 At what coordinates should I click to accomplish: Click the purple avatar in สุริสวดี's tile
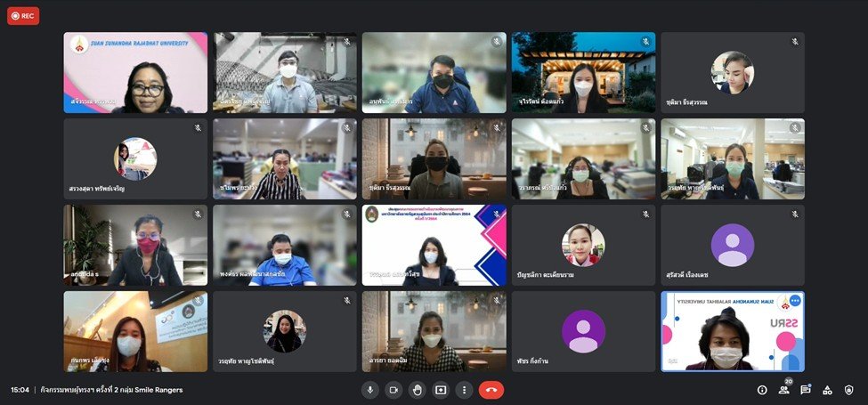732,245
